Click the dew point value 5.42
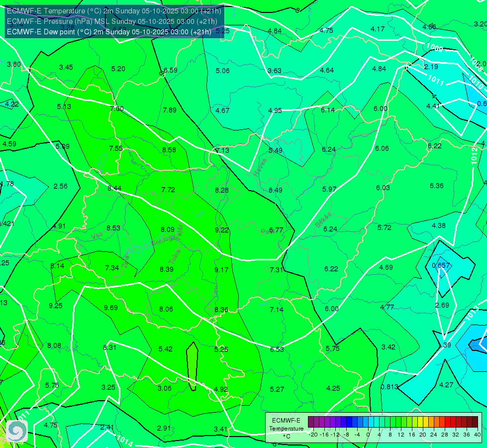Screen dimensions: 487x448 [x=166, y=349]
